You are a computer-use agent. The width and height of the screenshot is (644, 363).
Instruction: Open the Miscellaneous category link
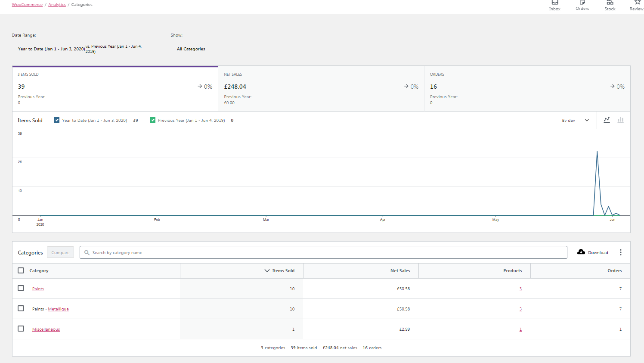[x=46, y=329]
